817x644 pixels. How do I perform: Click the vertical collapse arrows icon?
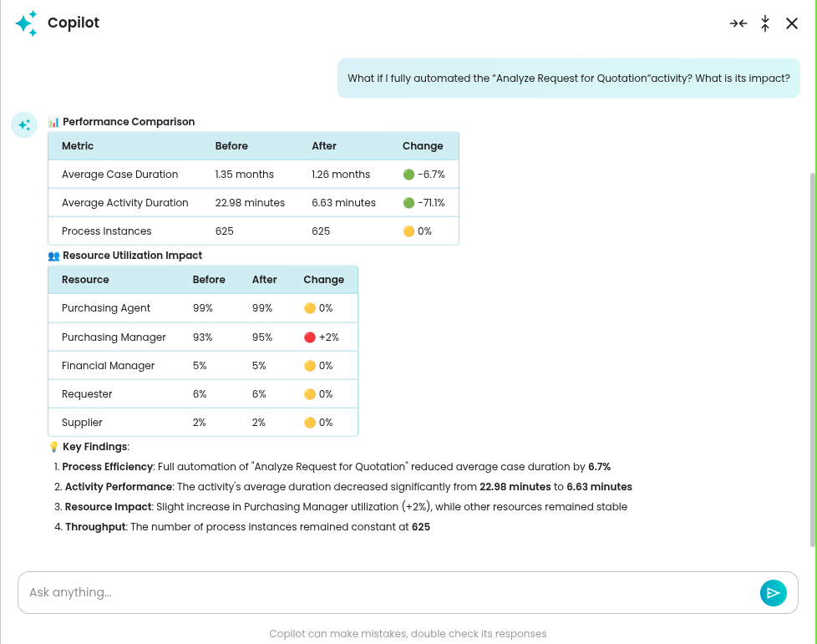[765, 23]
